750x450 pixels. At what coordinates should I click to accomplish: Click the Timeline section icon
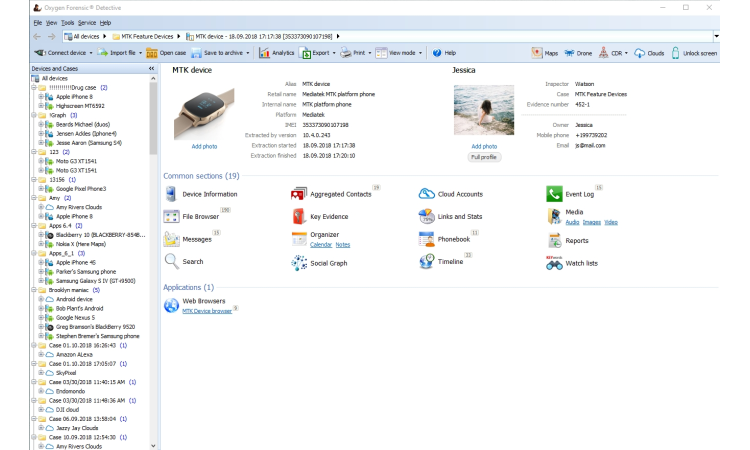pos(426,262)
